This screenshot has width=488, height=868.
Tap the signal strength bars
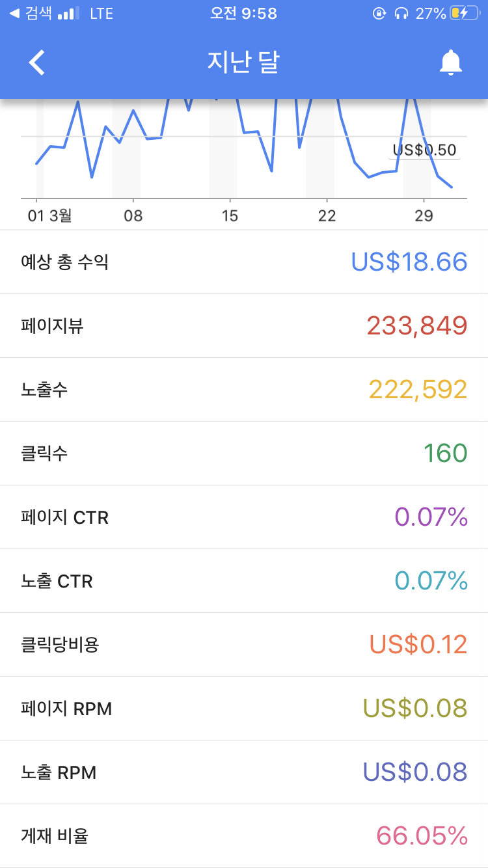click(68, 13)
